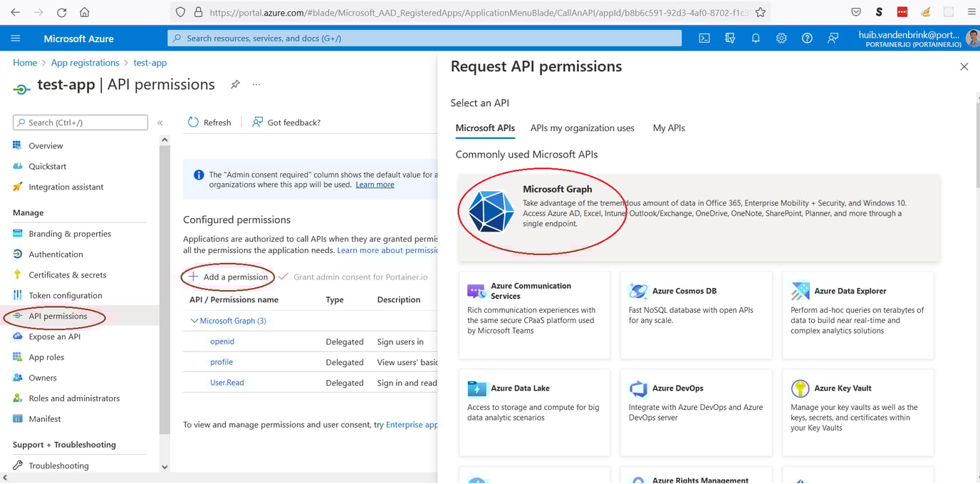
Task: Open the Azure portal hamburger menu
Action: pos(15,38)
